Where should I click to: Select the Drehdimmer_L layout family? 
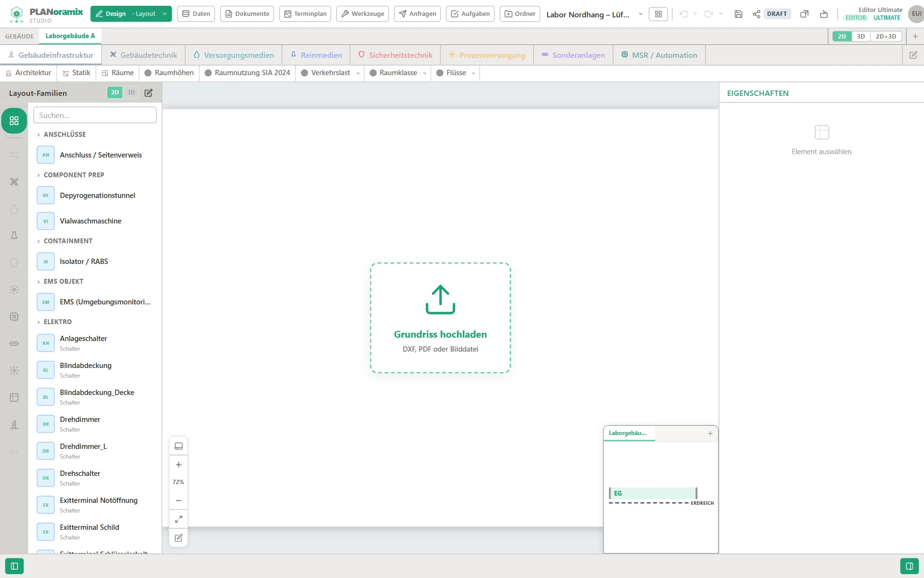(95, 451)
